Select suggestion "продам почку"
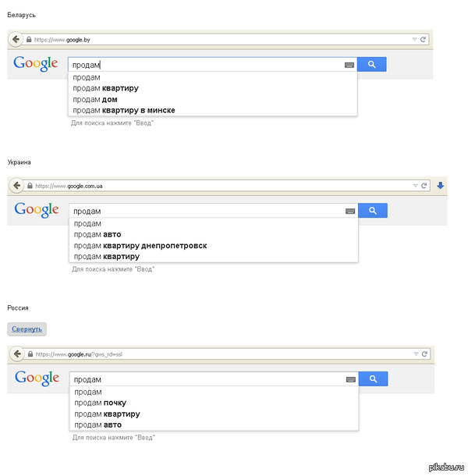The height and width of the screenshot is (476, 468). (100, 403)
